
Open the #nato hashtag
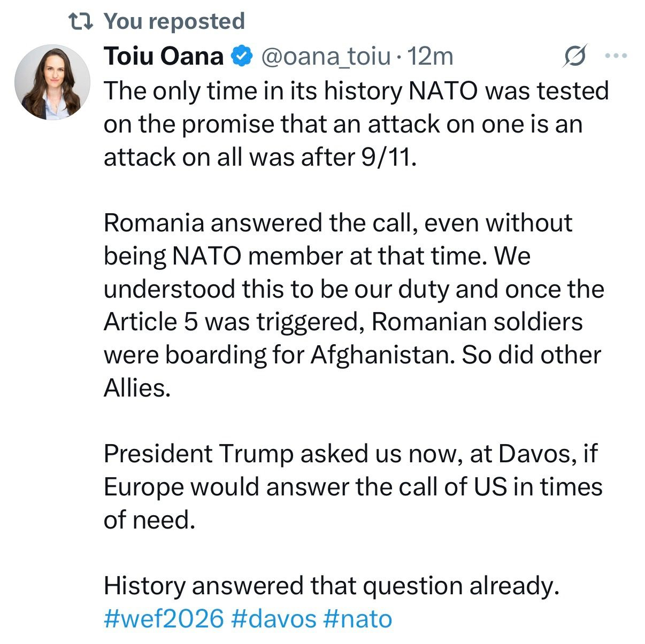358,619
